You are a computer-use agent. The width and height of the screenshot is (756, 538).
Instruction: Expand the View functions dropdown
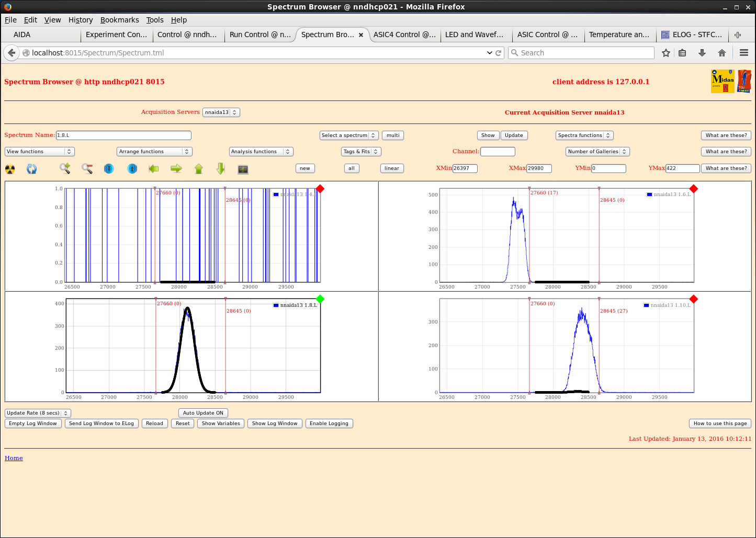coord(40,152)
